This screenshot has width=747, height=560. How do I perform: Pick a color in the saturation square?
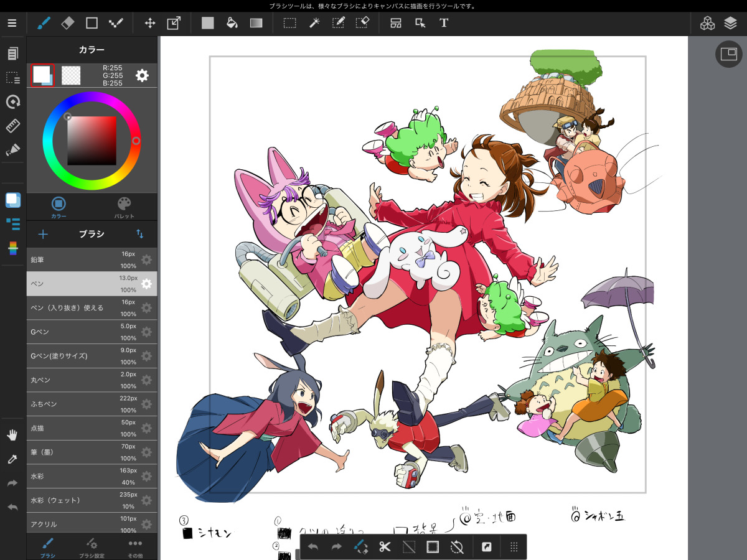[92, 141]
